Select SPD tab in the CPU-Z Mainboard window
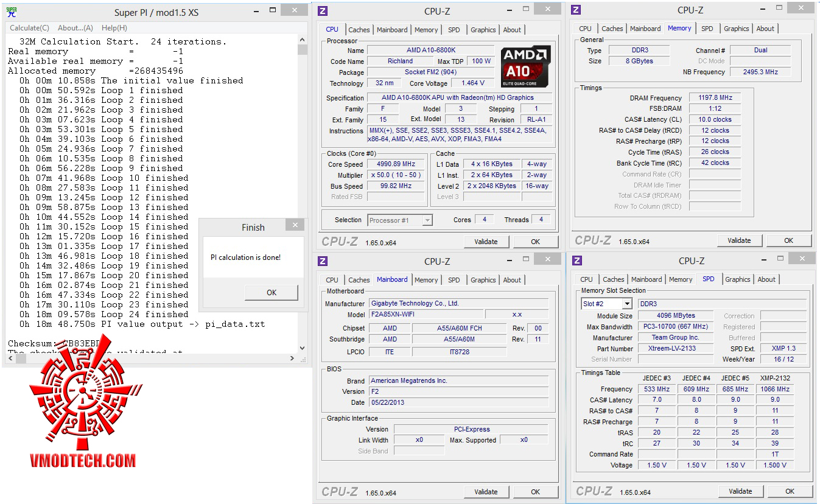 tap(454, 280)
